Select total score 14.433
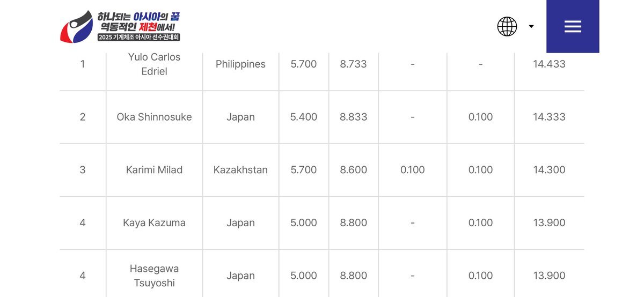644x297 pixels. 549,64
